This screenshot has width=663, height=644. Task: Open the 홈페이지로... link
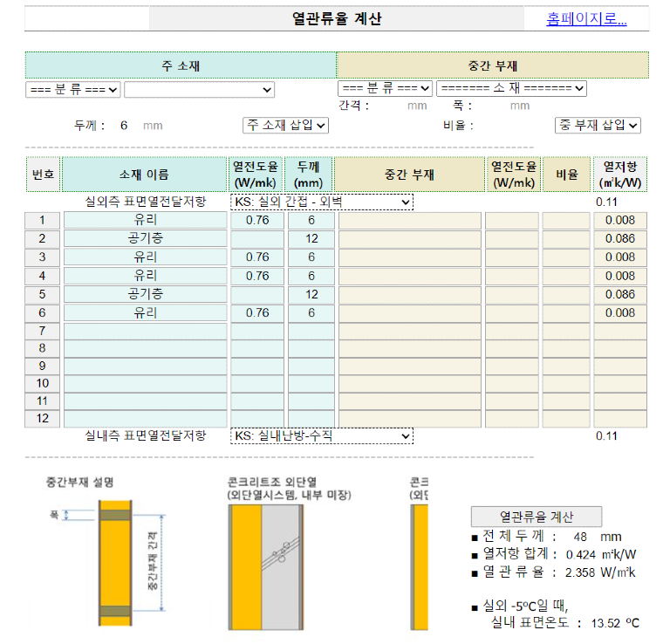click(x=586, y=19)
